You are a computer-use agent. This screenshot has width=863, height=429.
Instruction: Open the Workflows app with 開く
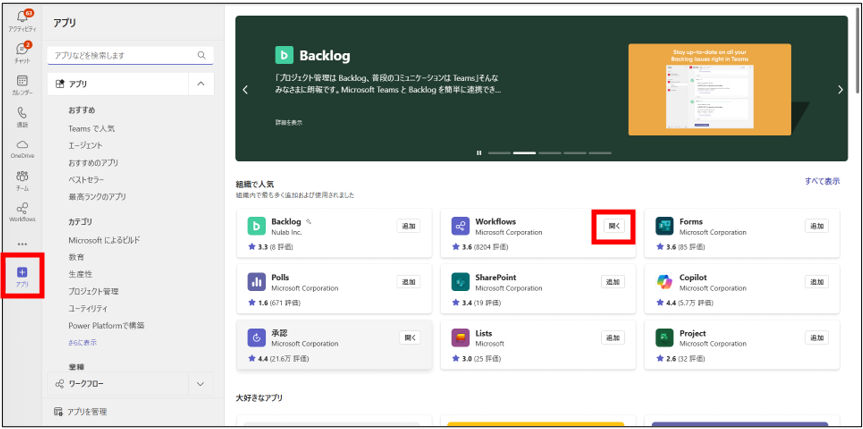point(614,226)
